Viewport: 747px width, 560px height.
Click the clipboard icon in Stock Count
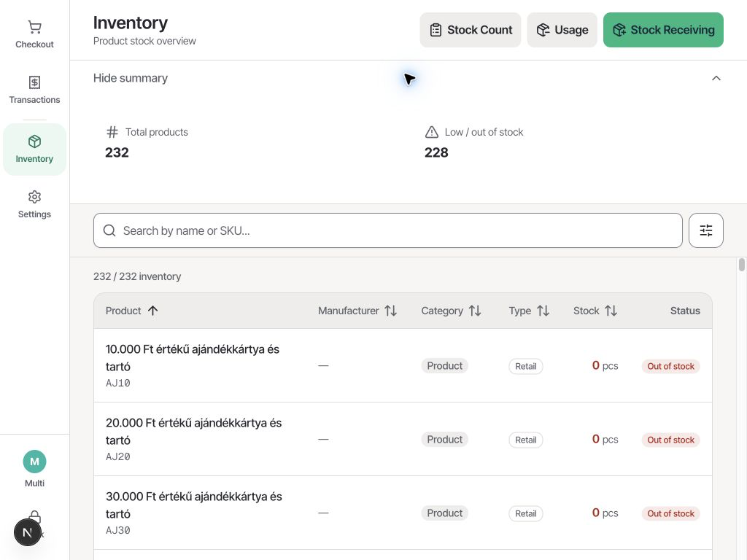(436, 30)
